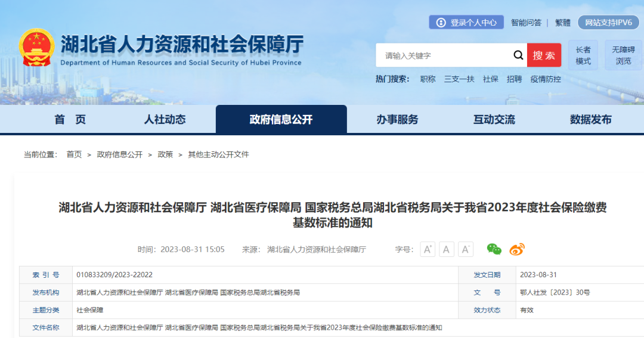Select hot search term 职称

pos(428,79)
